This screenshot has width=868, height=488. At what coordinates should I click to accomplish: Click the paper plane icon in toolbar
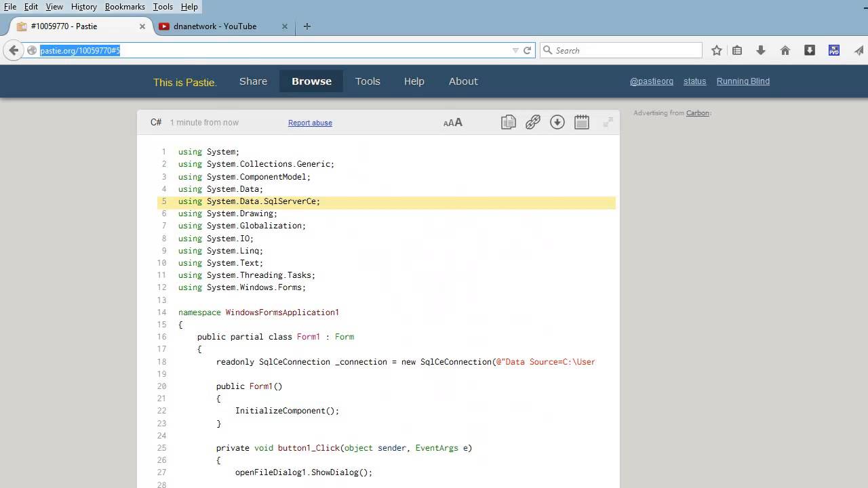(x=859, y=50)
